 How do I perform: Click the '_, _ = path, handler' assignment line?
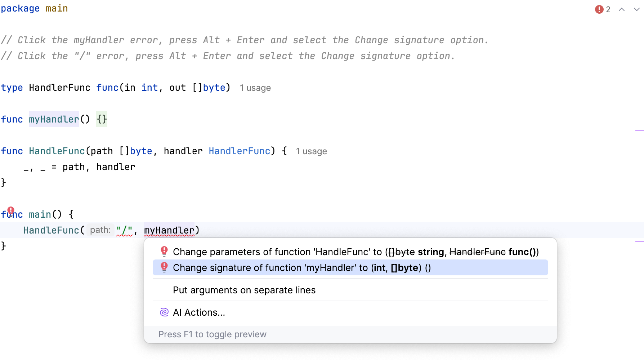(x=79, y=167)
